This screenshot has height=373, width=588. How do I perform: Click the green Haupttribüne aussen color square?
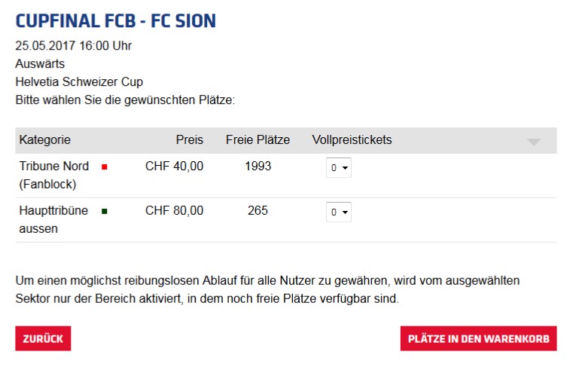[104, 211]
